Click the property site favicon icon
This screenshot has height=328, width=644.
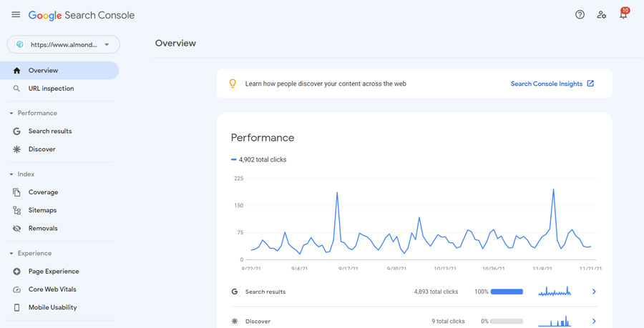pos(20,44)
